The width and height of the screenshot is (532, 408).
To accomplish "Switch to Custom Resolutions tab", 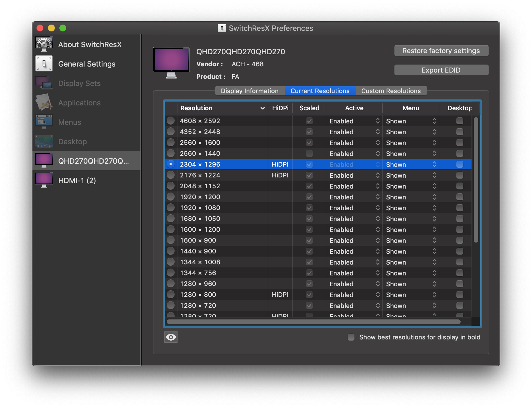I will click(391, 91).
